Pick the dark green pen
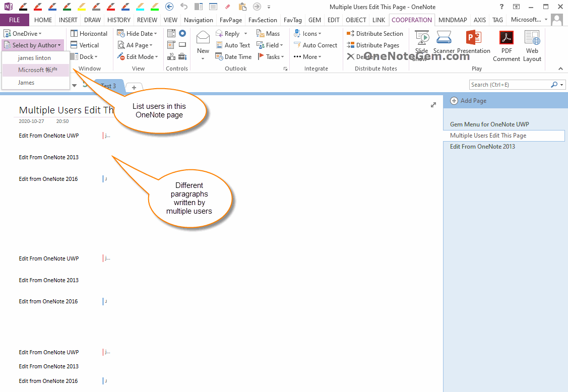Image resolution: width=568 pixels, height=392 pixels. [67, 7]
